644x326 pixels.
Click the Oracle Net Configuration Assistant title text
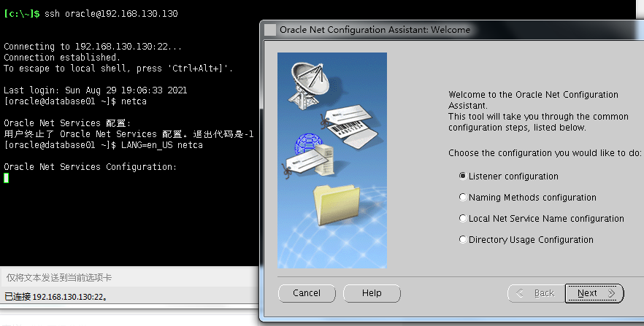pos(375,30)
